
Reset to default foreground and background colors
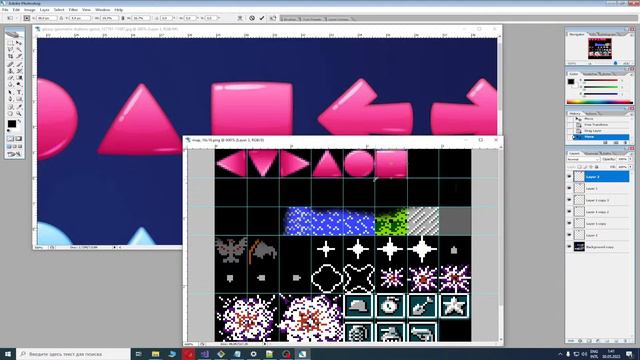[x=9, y=131]
